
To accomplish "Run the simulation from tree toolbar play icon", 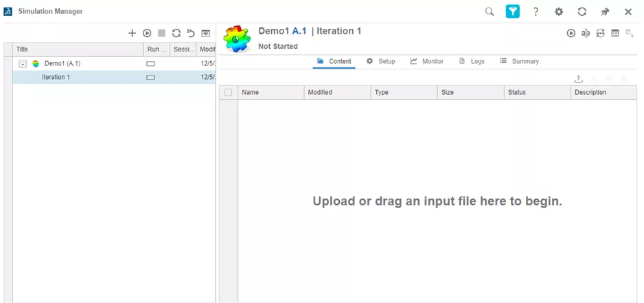I will [x=147, y=33].
